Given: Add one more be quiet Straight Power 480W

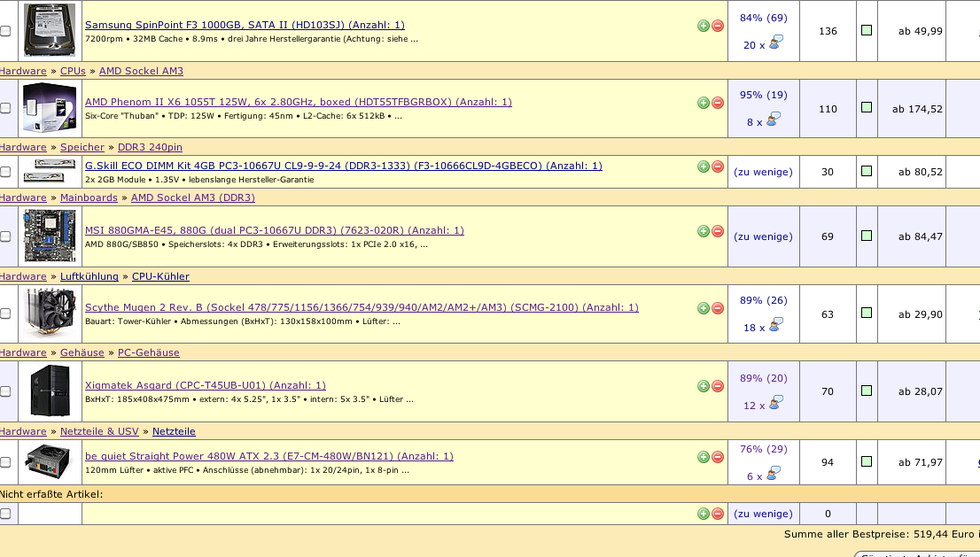Looking at the screenshot, I should click(x=704, y=457).
